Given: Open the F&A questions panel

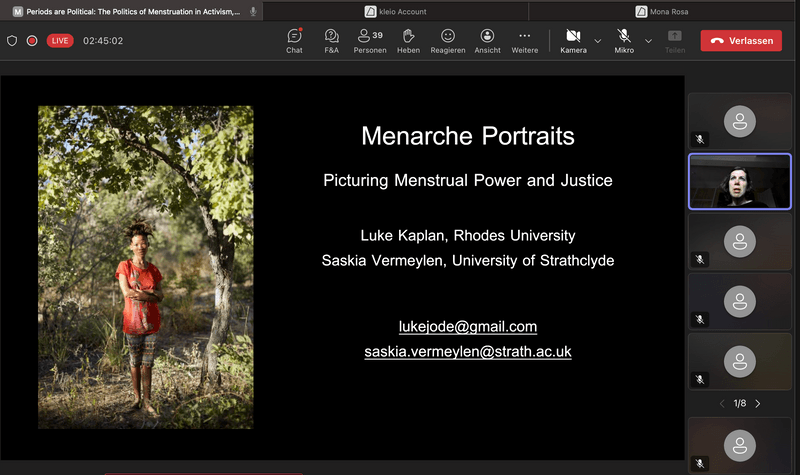Looking at the screenshot, I should click(x=331, y=40).
